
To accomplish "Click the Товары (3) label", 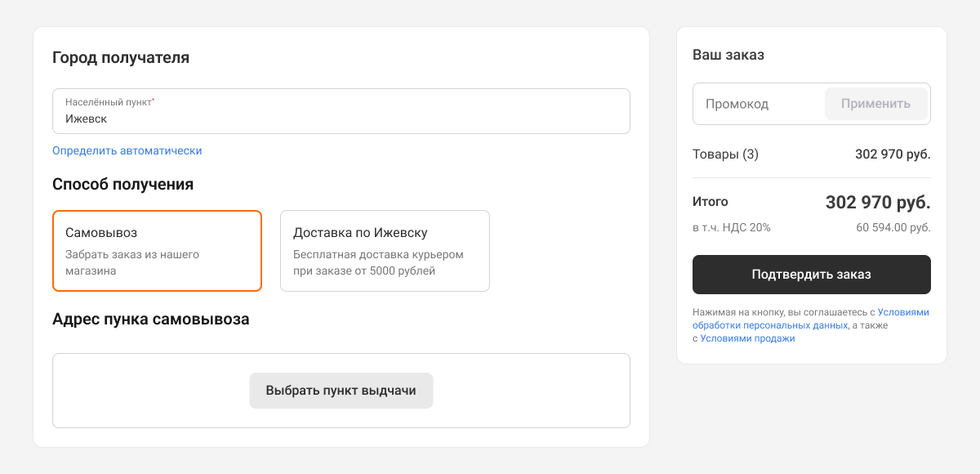I will [x=725, y=154].
